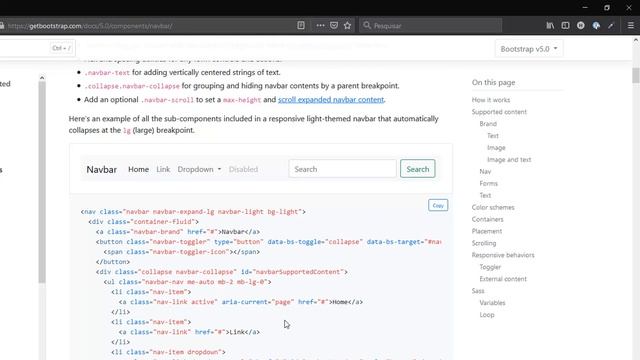The image size is (640, 360).
Task: Expand the Dropdown item in example navbar
Action: pos(199,169)
